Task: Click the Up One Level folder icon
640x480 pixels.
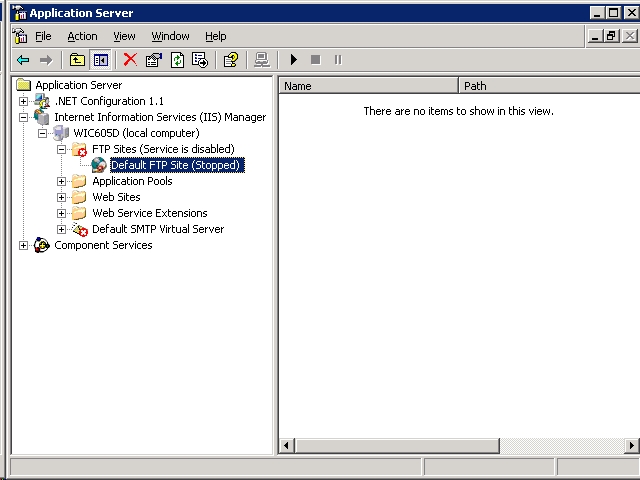Action: coord(78,60)
